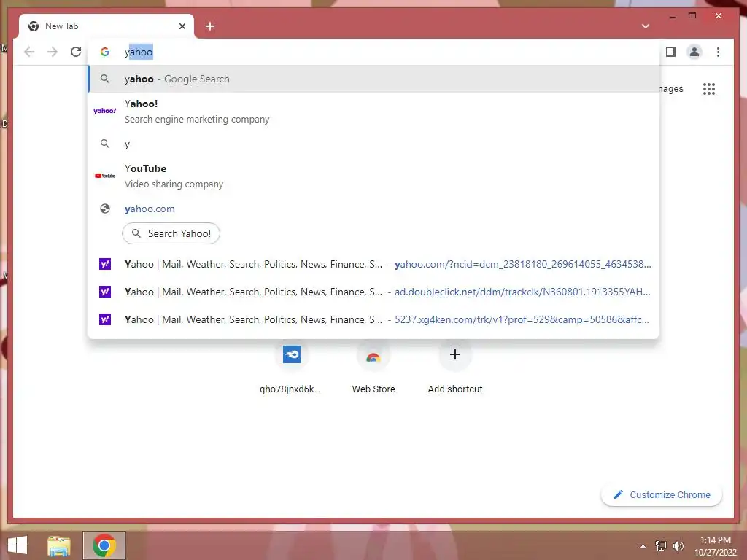Open the side panel icon

pyautogui.click(x=671, y=52)
